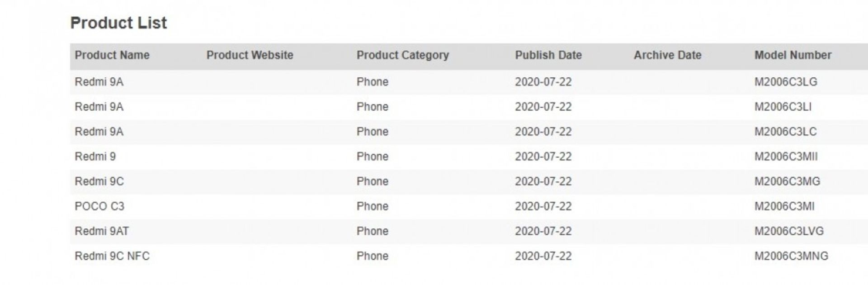The image size is (868, 285).
Task: Click model number M2006C3LC
Action: (785, 132)
